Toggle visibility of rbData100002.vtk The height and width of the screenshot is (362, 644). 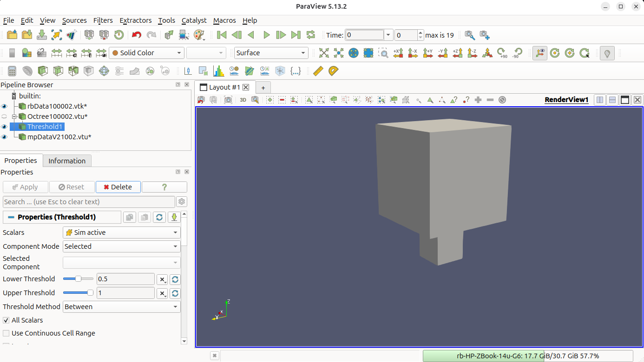5,106
